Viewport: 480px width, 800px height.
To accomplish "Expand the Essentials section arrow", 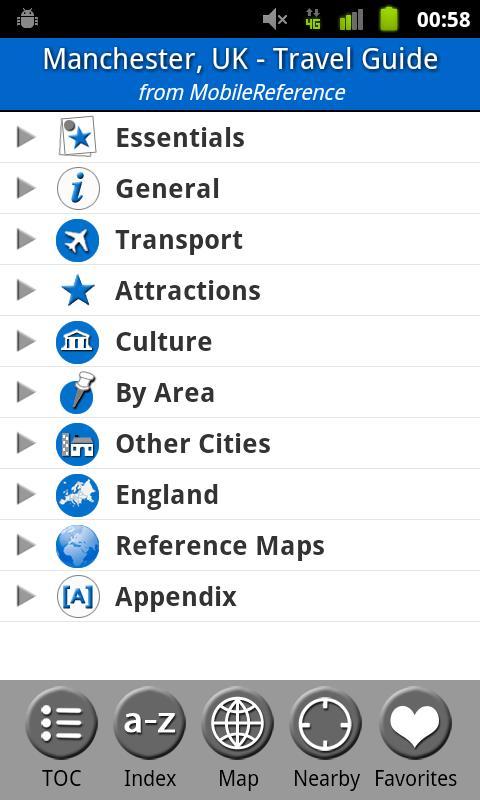I will pyautogui.click(x=26, y=137).
